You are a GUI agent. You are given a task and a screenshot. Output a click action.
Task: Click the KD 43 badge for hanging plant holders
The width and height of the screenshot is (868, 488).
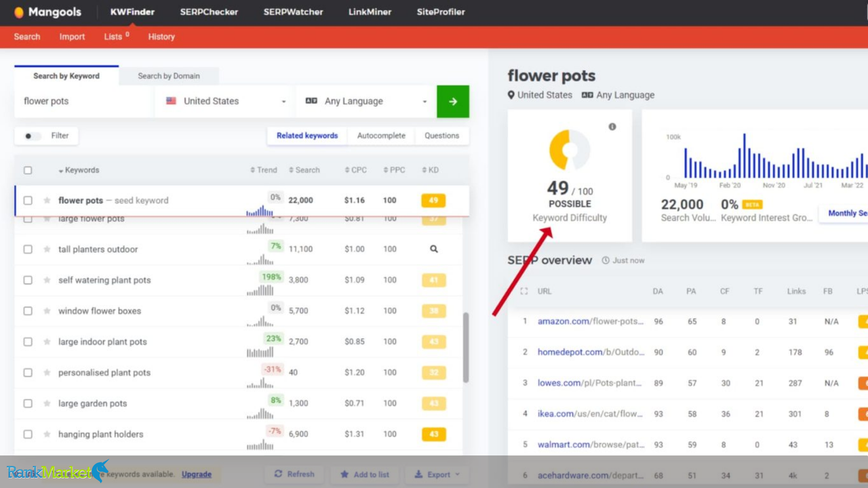[433, 434]
